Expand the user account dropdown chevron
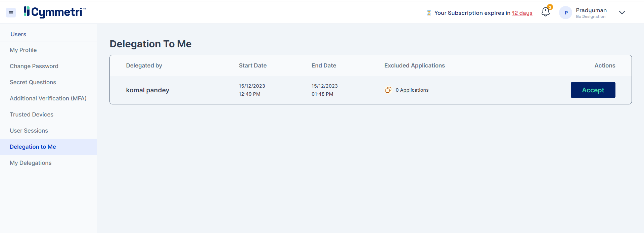 pos(622,13)
